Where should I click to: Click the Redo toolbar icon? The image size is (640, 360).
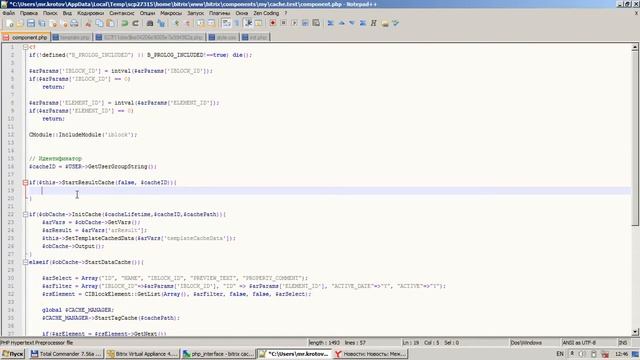pos(135,24)
